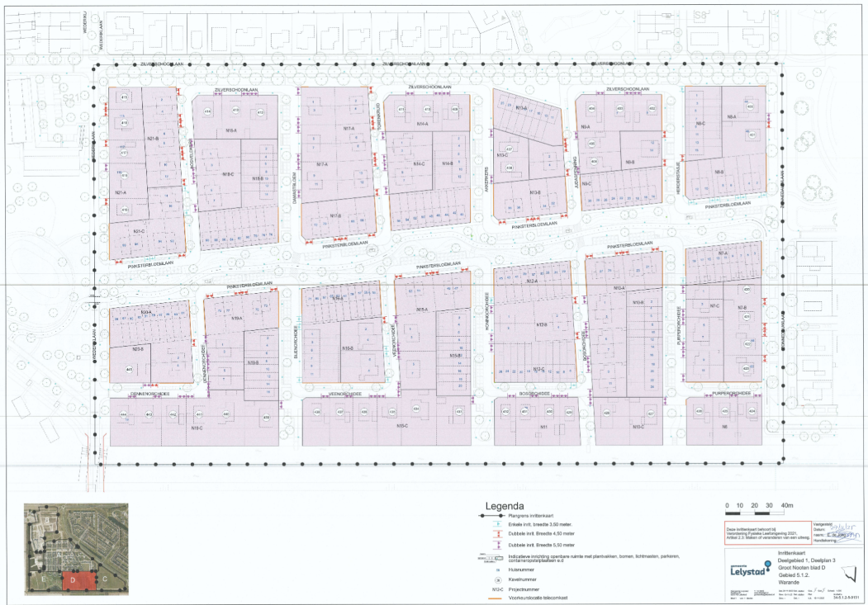The height and width of the screenshot is (605, 868).
Task: Click the Enkele inrit 3,50 meter legend symbol
Action: [x=497, y=524]
